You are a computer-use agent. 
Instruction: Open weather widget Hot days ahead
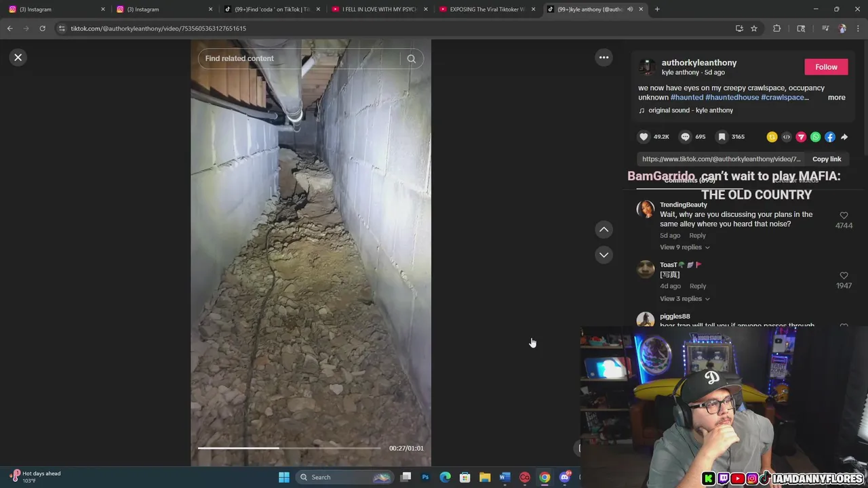tap(35, 477)
